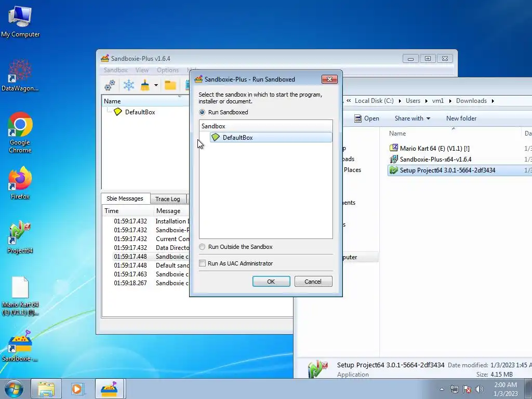Open the Firefox desktop shortcut
This screenshot has height=399, width=532.
[x=20, y=182]
